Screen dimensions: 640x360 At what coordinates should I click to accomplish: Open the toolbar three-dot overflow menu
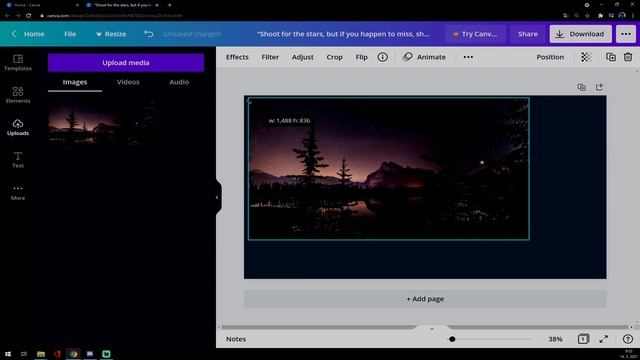coord(468,57)
